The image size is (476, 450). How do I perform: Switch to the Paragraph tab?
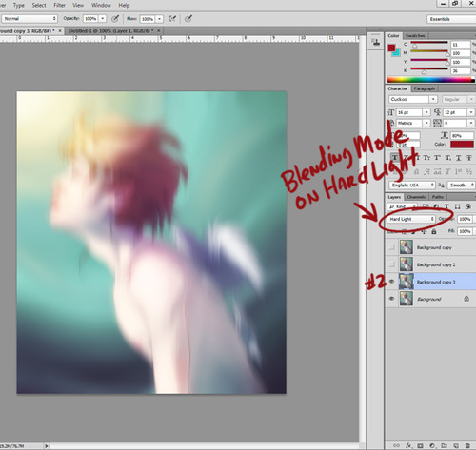point(425,88)
